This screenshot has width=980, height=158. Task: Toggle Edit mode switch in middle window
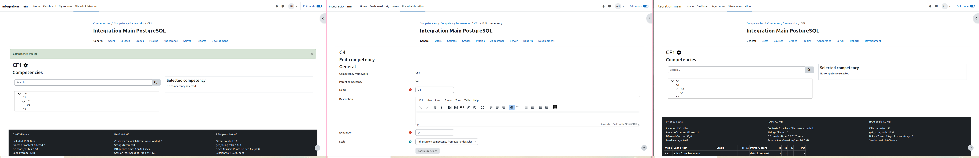[x=646, y=6]
